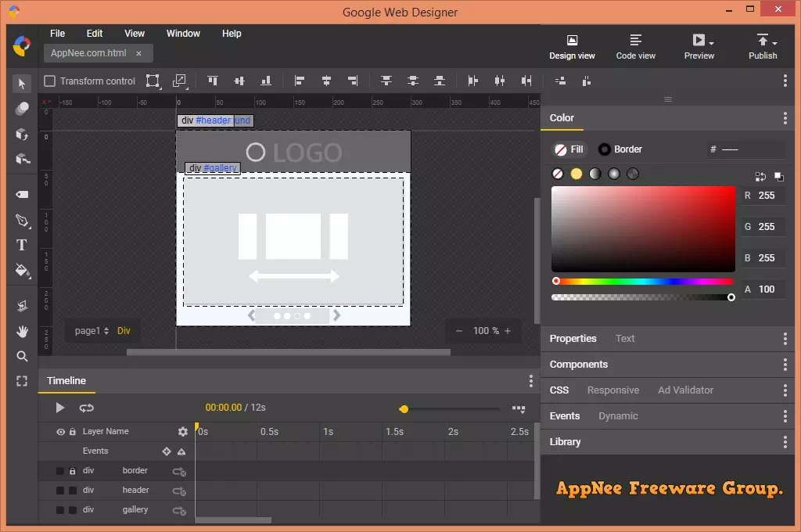The image size is (801, 532).
Task: Toggle visibility of the border layer
Action: click(x=59, y=471)
